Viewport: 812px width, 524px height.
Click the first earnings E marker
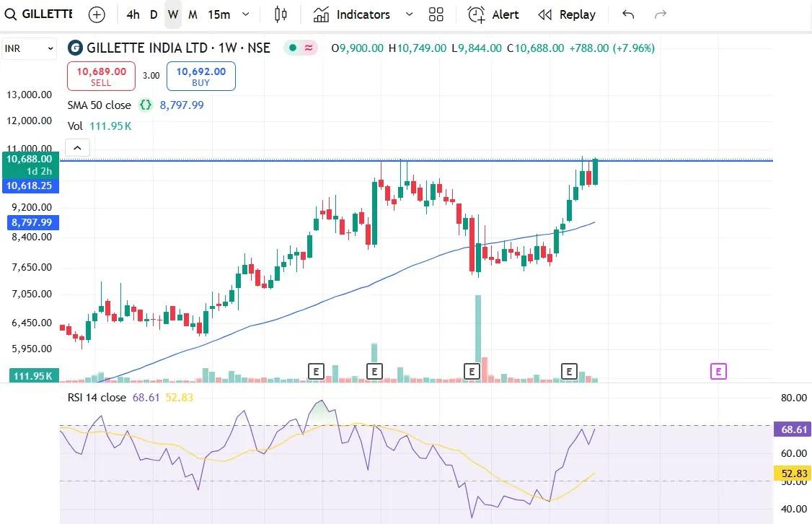click(x=316, y=371)
